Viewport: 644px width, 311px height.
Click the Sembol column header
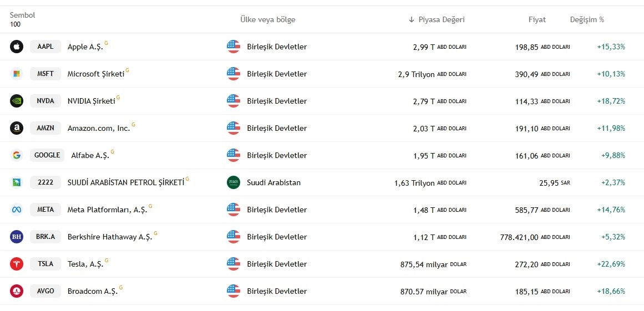pos(23,15)
